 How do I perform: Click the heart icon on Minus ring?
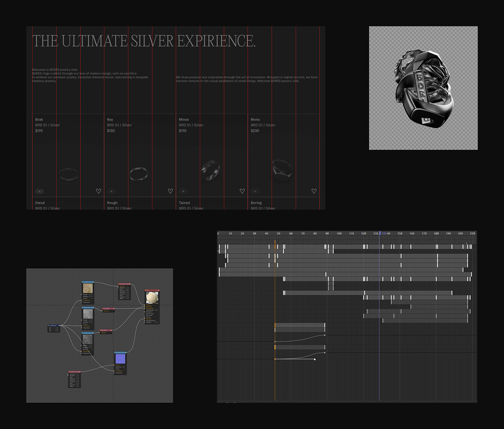(242, 191)
